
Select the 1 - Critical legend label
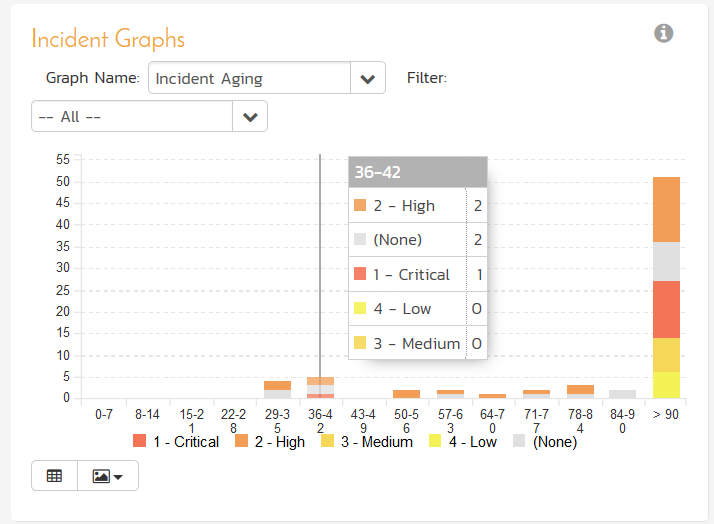point(185,441)
